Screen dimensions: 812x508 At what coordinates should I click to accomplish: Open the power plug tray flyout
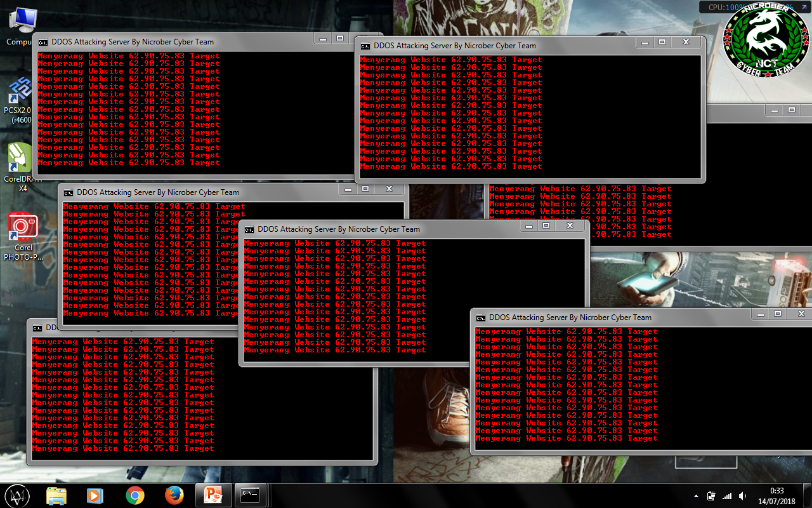point(710,496)
